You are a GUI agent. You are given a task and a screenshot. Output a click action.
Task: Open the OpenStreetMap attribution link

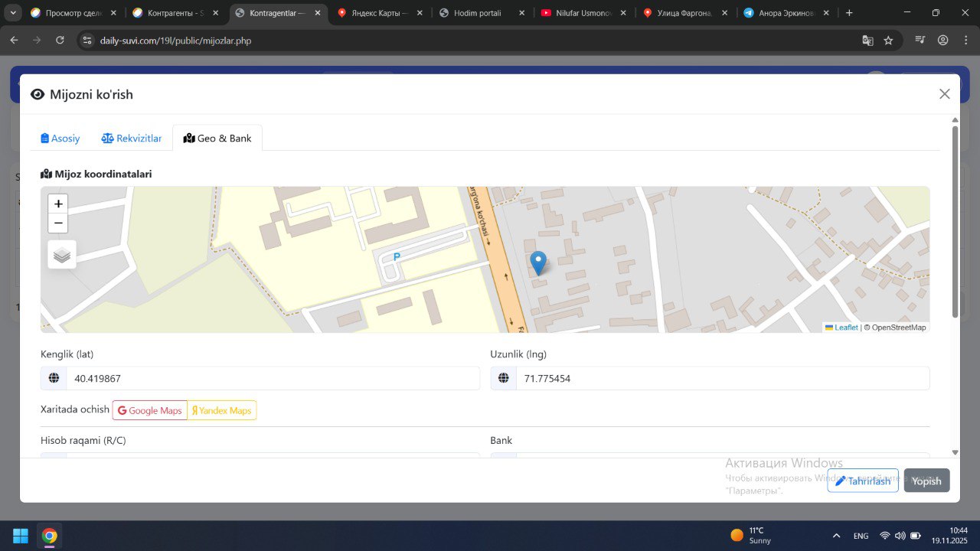click(899, 328)
